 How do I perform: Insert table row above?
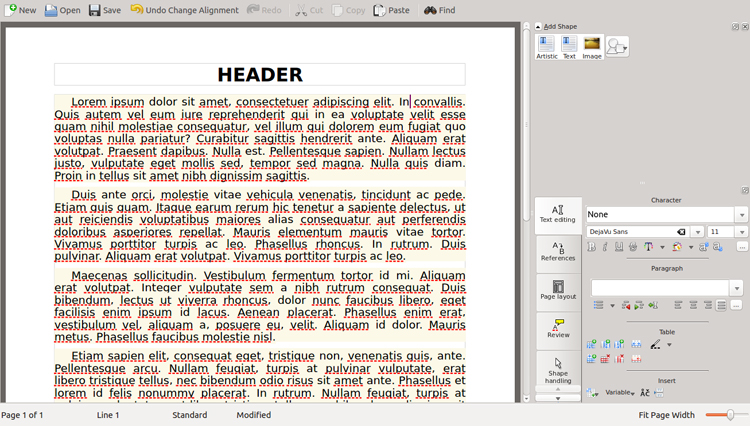click(x=591, y=344)
